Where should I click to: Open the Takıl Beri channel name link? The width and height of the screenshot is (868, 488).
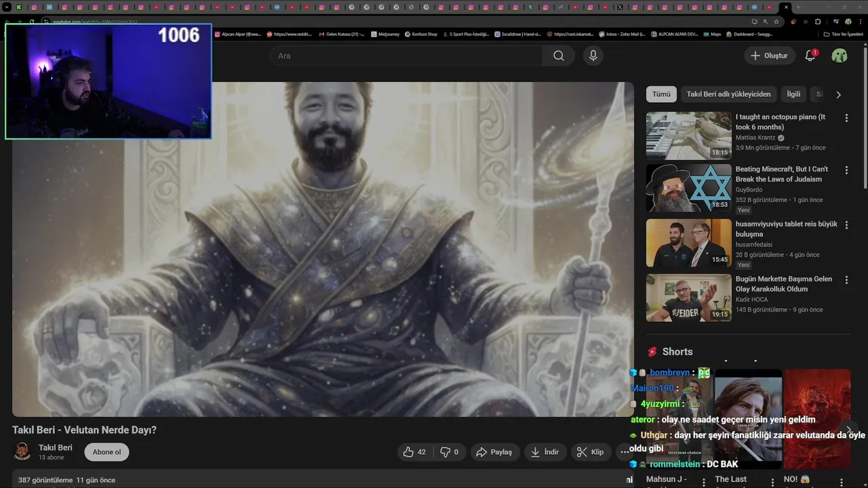[x=56, y=447]
